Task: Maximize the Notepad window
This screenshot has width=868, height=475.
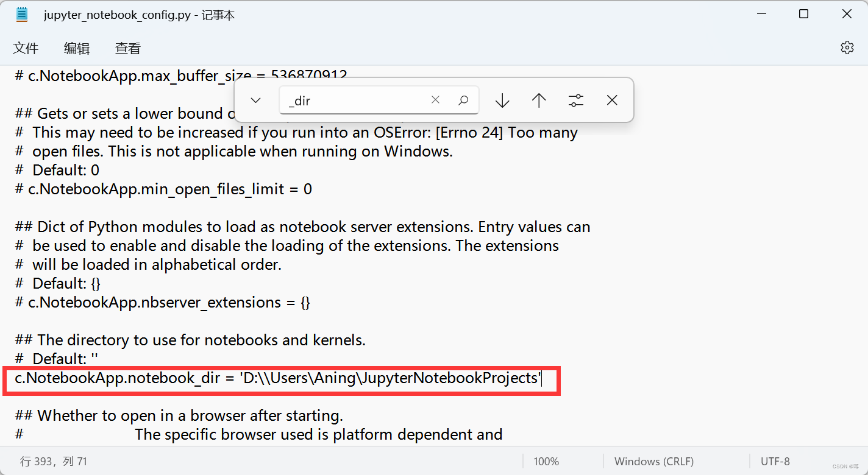Action: pos(803,14)
